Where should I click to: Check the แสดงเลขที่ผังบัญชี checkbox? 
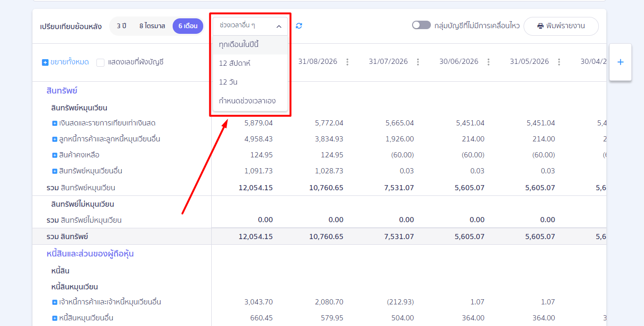100,62
